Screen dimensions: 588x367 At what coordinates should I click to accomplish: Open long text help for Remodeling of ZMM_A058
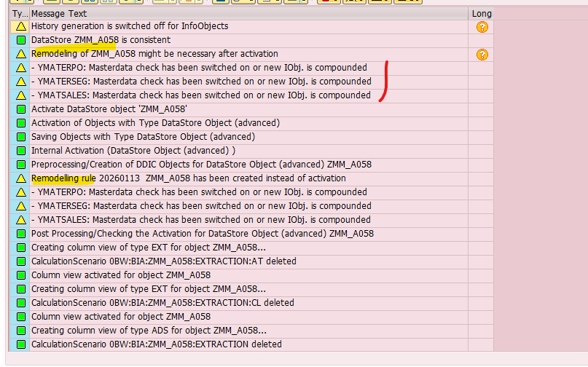click(482, 55)
